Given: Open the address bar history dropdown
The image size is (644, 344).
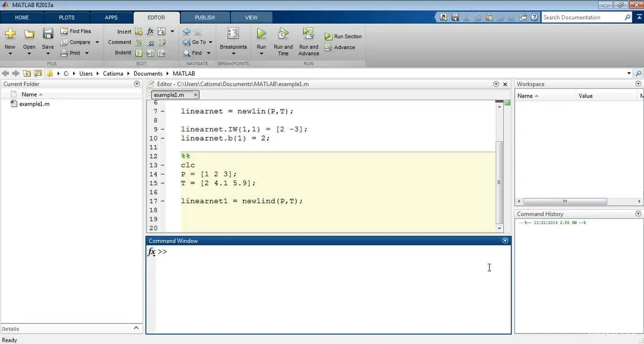Looking at the screenshot, I should (629, 74).
